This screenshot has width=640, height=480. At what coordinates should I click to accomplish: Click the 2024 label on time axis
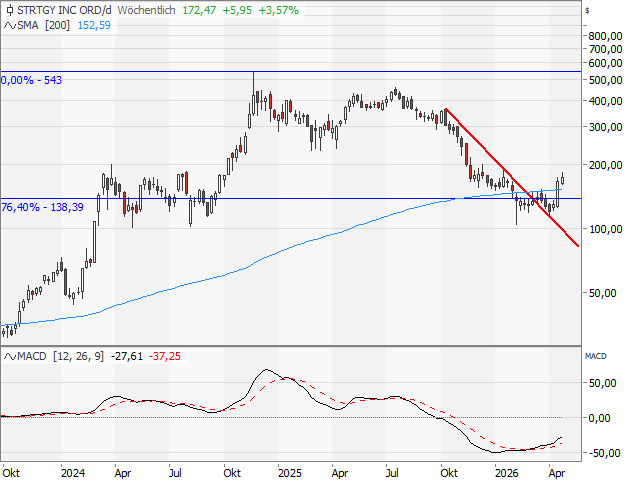click(73, 470)
